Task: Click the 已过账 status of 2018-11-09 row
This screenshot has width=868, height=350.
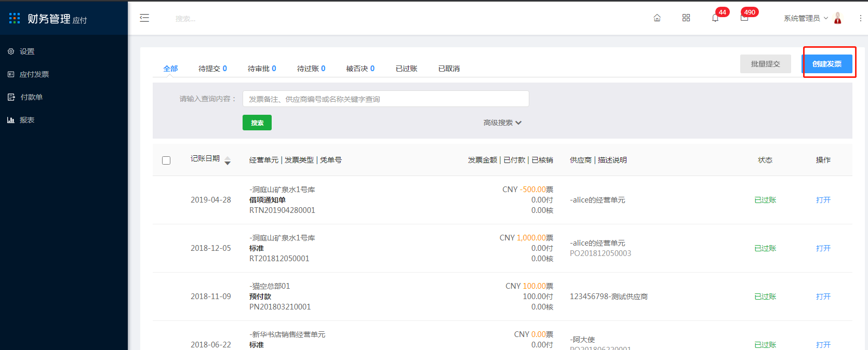Action: 765,297
